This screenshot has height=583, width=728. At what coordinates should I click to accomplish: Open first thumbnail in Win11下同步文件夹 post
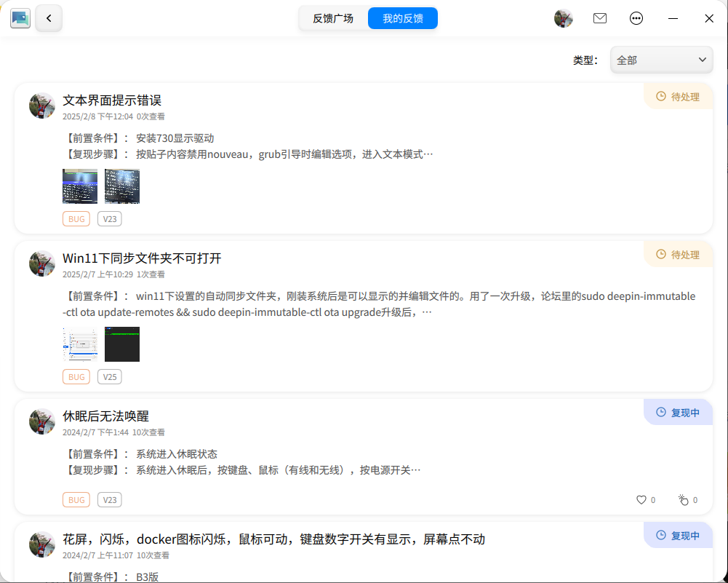(80, 344)
